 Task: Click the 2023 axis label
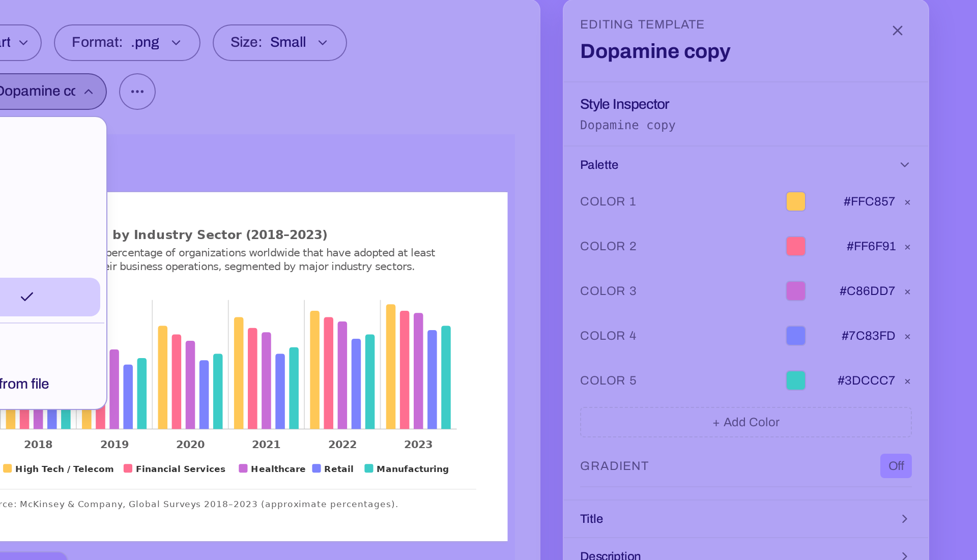pyautogui.click(x=418, y=445)
